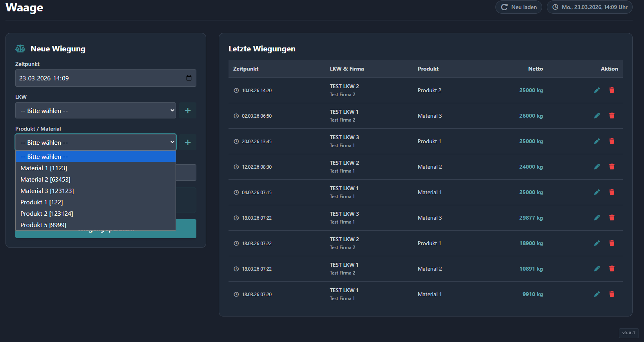Add new Produkt / Material via plus button
644x342 pixels.
(188, 142)
